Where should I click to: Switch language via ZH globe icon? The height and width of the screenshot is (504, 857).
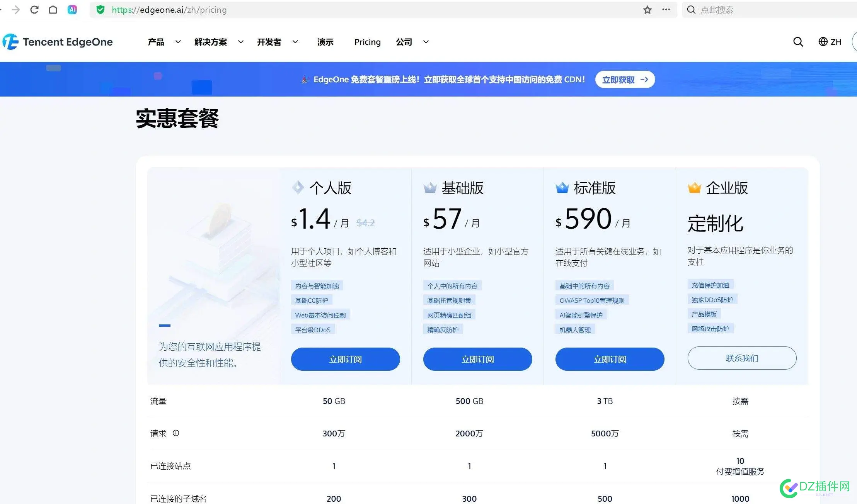[x=830, y=42]
